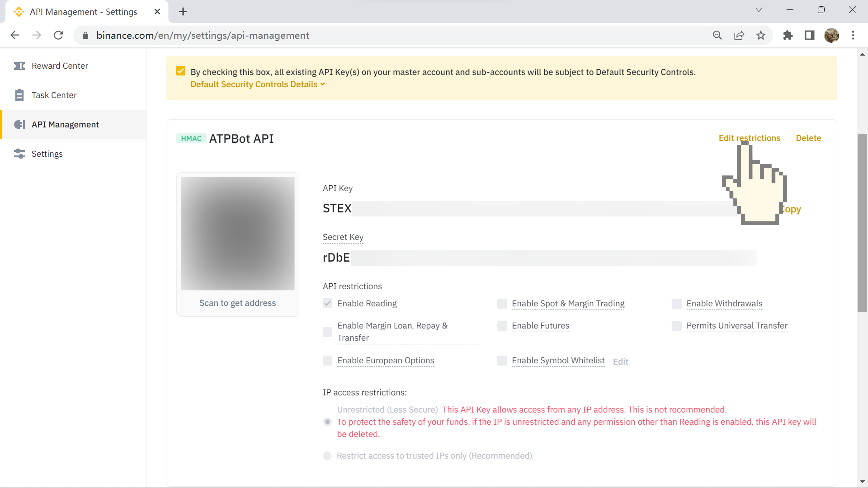This screenshot has height=488, width=868.
Task: Click the ATPBot API title
Action: (241, 138)
